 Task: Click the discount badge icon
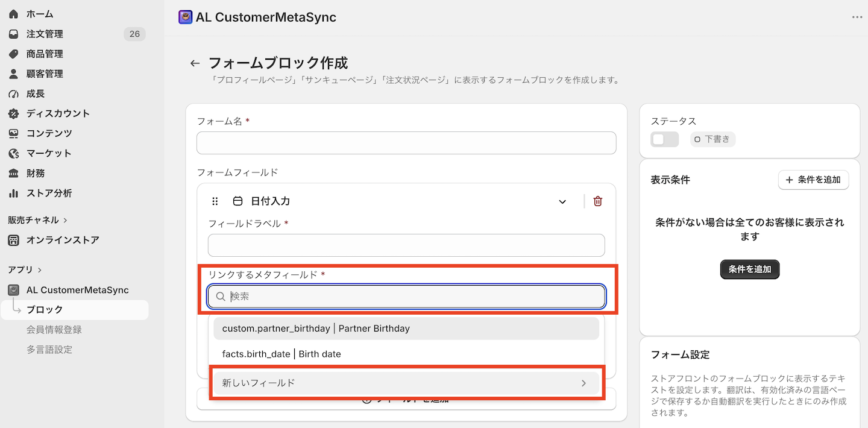click(13, 113)
